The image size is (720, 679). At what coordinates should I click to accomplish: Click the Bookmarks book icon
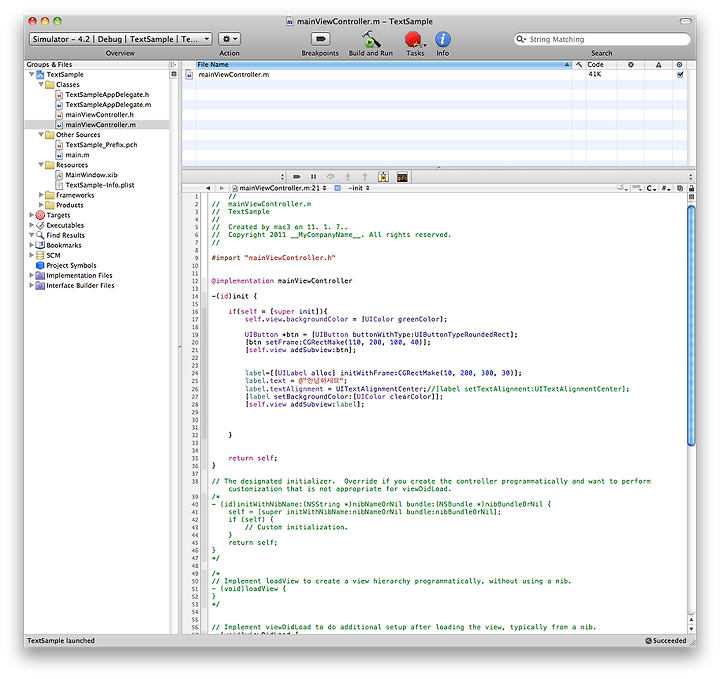pyautogui.click(x=40, y=245)
